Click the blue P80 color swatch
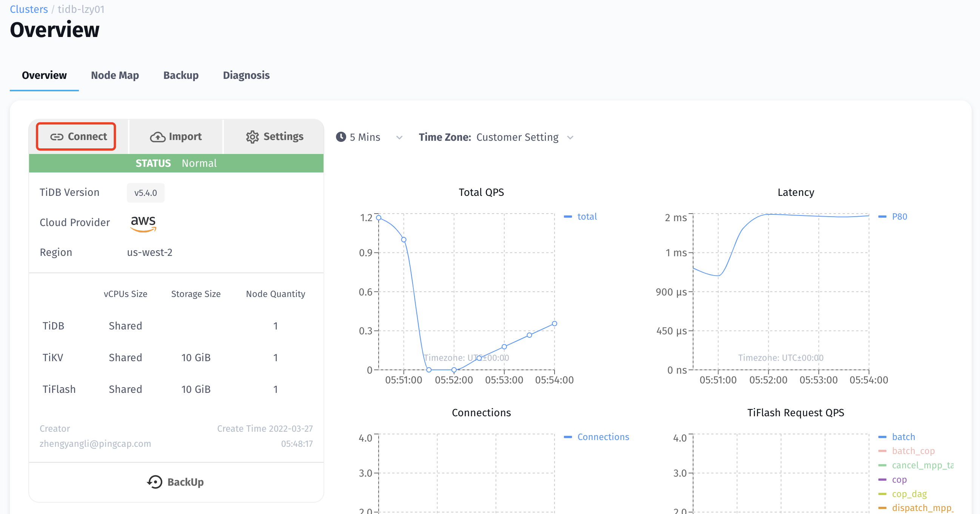The width and height of the screenshot is (980, 514). 882,217
